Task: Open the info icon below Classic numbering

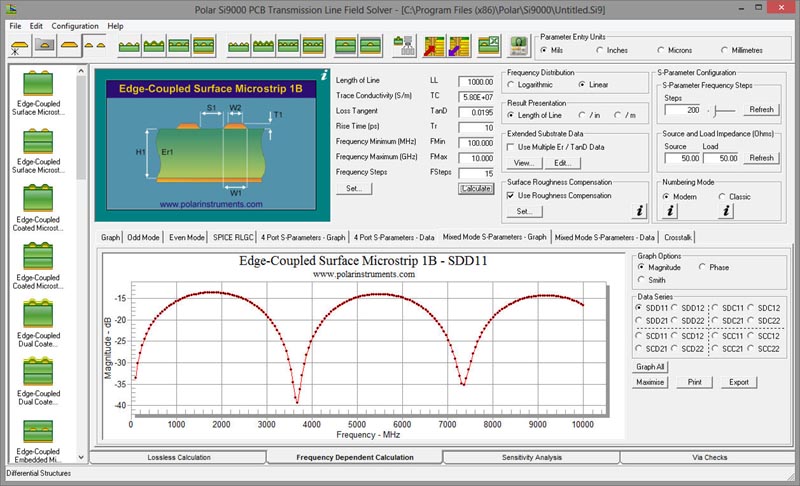Action: [x=726, y=211]
